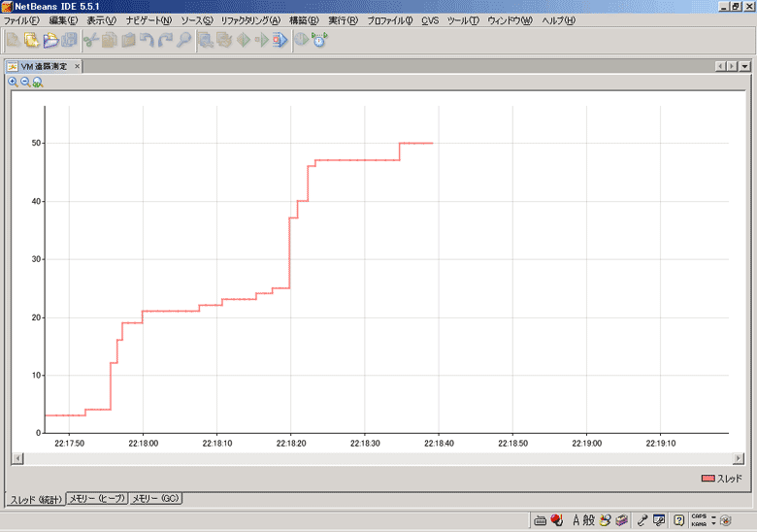Click the Attach Debugger icon

coord(280,40)
